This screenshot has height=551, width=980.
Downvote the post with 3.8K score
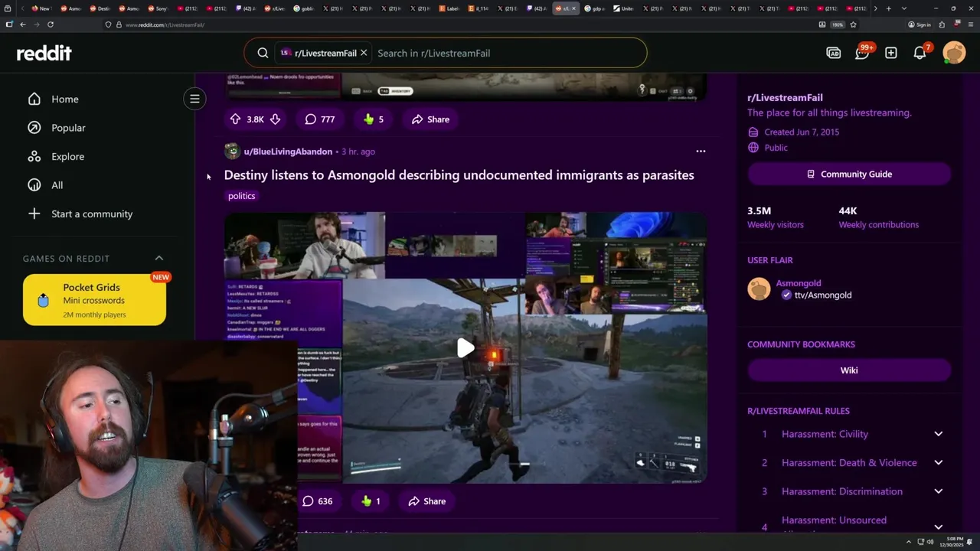point(275,119)
